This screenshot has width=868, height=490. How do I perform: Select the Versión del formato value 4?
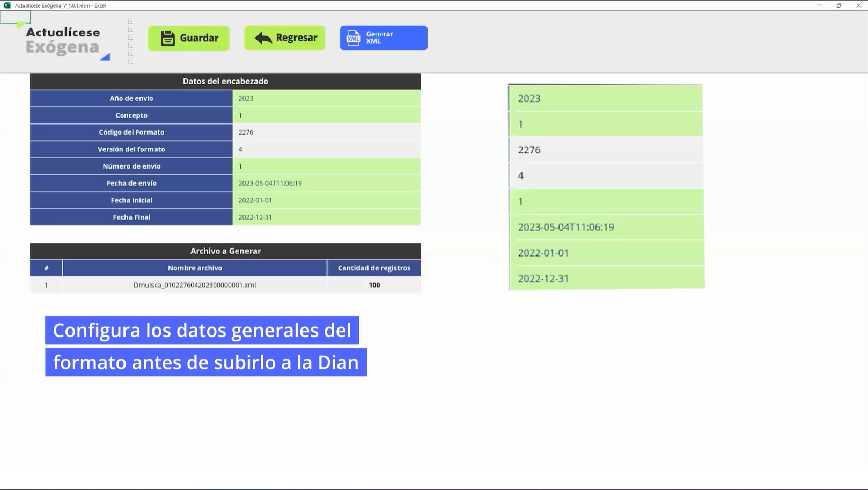tap(327, 149)
